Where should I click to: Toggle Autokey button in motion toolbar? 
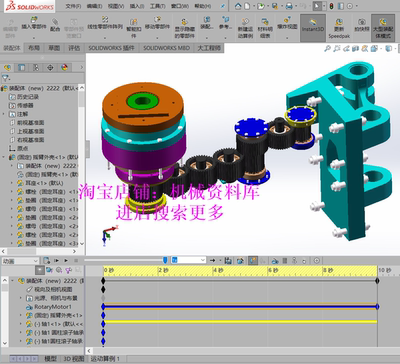click(253, 260)
